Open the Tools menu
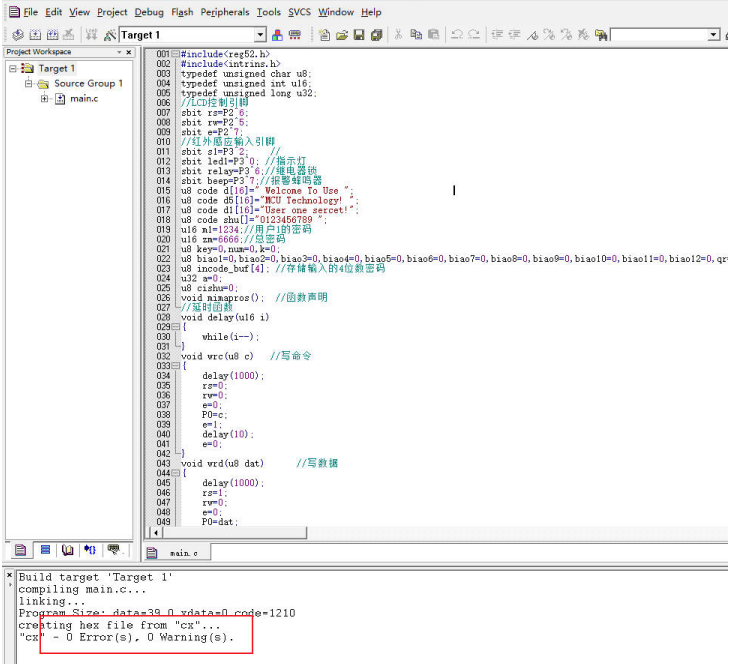 coord(269,12)
